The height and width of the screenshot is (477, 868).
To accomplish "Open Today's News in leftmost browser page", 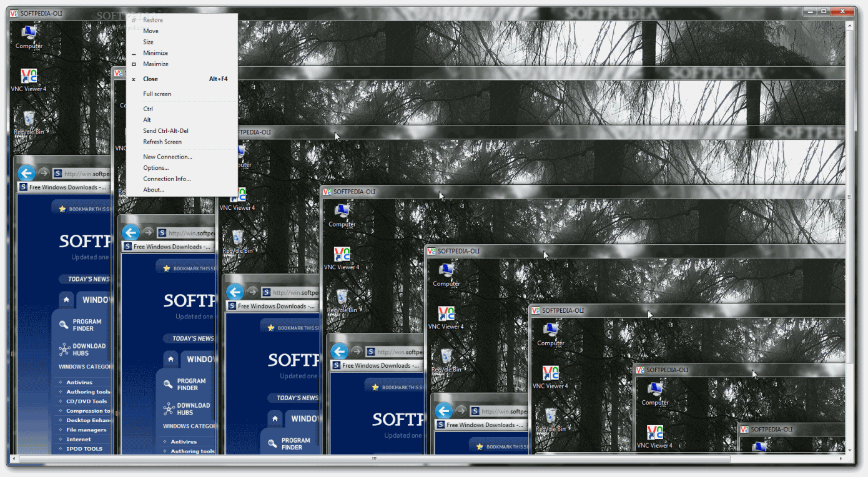I will click(x=84, y=279).
